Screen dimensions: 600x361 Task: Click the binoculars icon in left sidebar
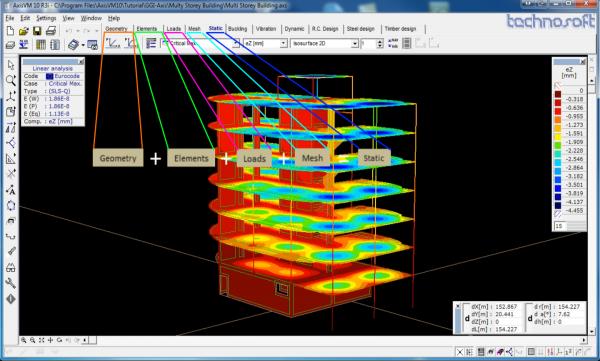pyautogui.click(x=11, y=268)
